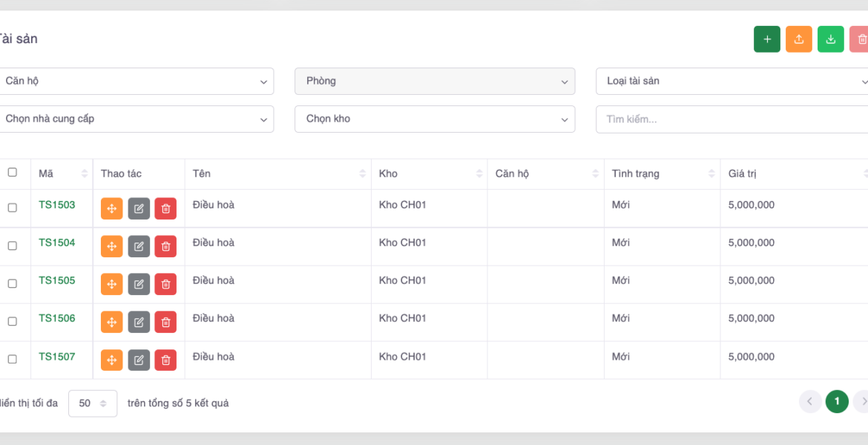Click the Tìm kiếm search field
The image size is (868, 445).
[731, 119]
